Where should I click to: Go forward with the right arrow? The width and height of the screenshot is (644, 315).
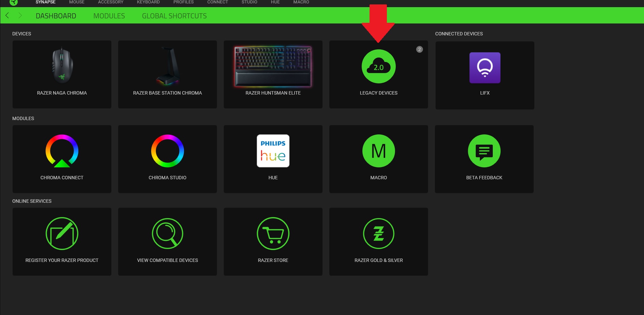point(20,15)
